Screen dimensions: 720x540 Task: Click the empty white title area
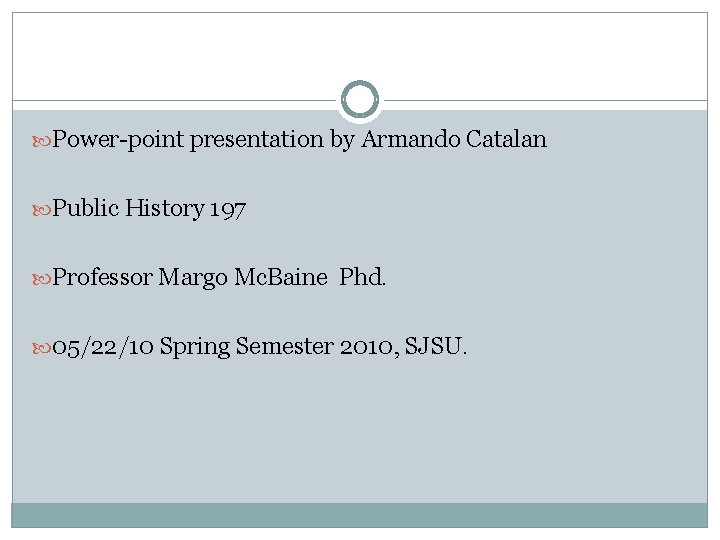point(360,50)
